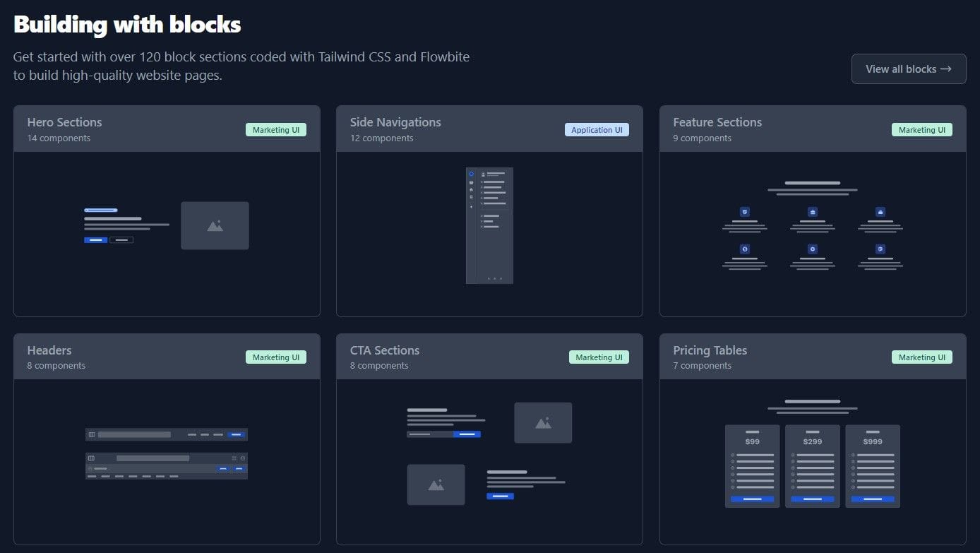Click the plus icon in Side Navigations sidebar

pos(471,207)
